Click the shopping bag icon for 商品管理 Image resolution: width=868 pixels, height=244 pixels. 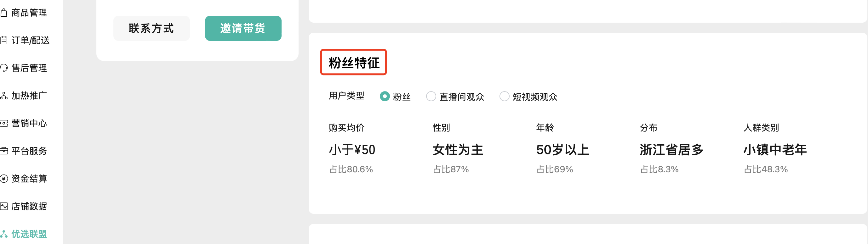[x=4, y=13]
